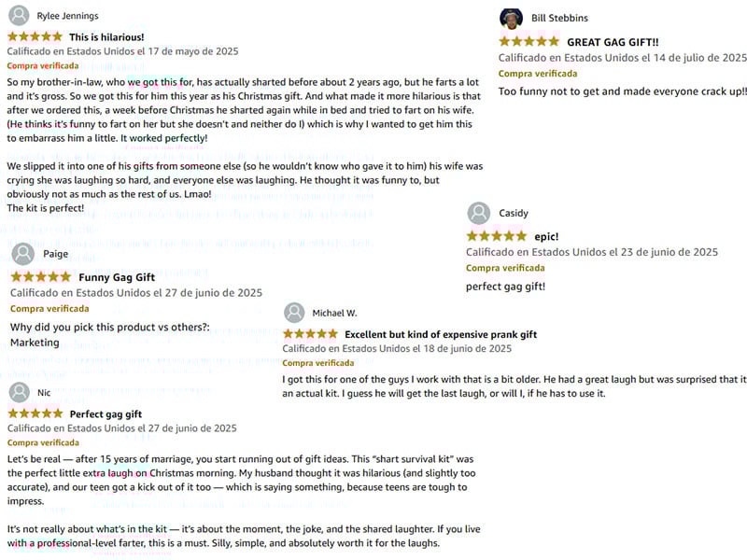Open the "Funny Gag Gift" review title
Image resolution: width=747 pixels, height=560 pixels.
click(x=117, y=277)
